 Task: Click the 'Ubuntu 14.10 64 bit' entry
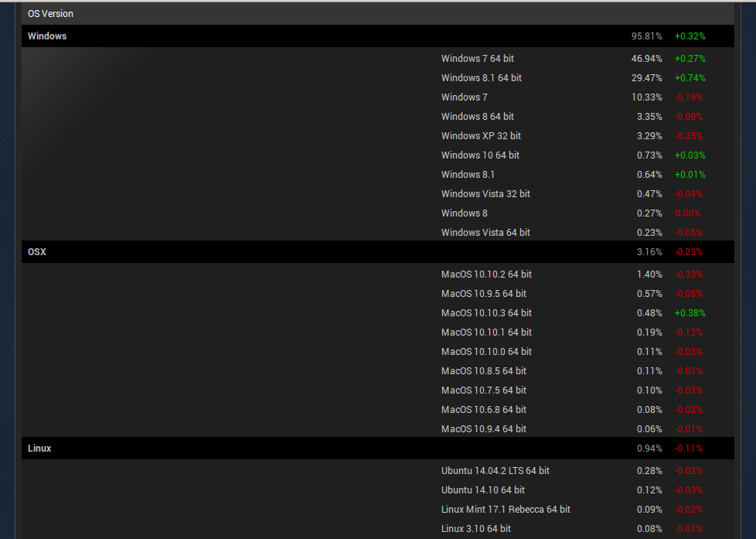(482, 490)
